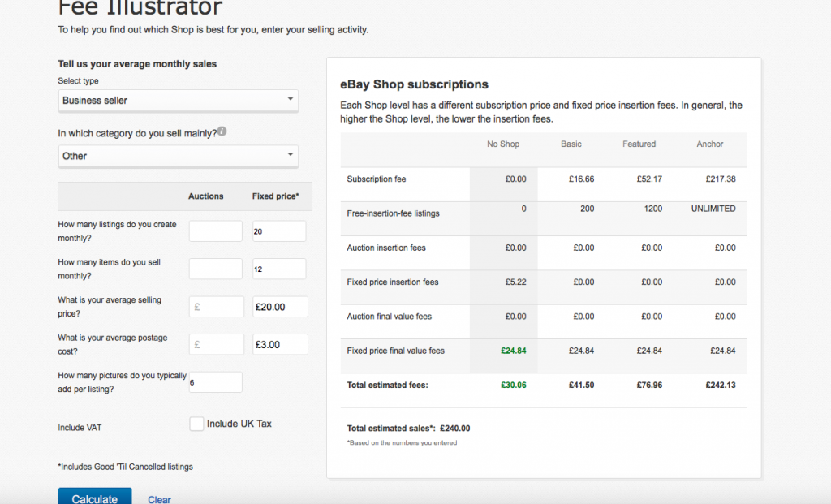
Task: Click the Anchor column header
Action: click(709, 144)
